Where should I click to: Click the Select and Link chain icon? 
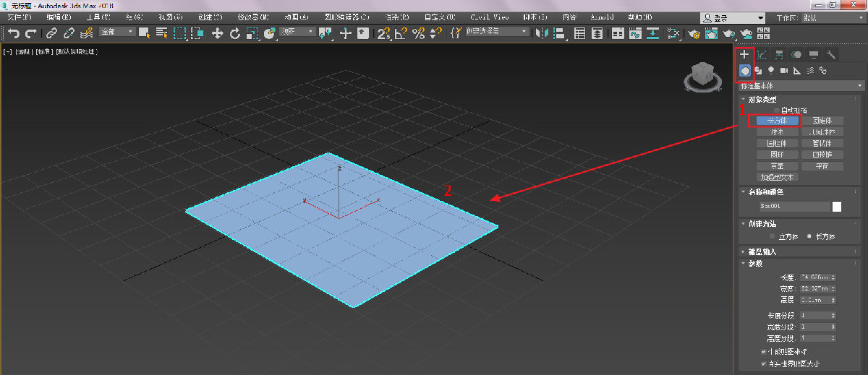pos(51,33)
